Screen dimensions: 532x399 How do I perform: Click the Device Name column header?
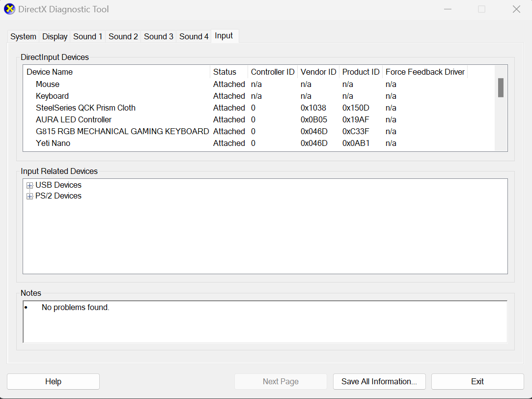point(117,72)
